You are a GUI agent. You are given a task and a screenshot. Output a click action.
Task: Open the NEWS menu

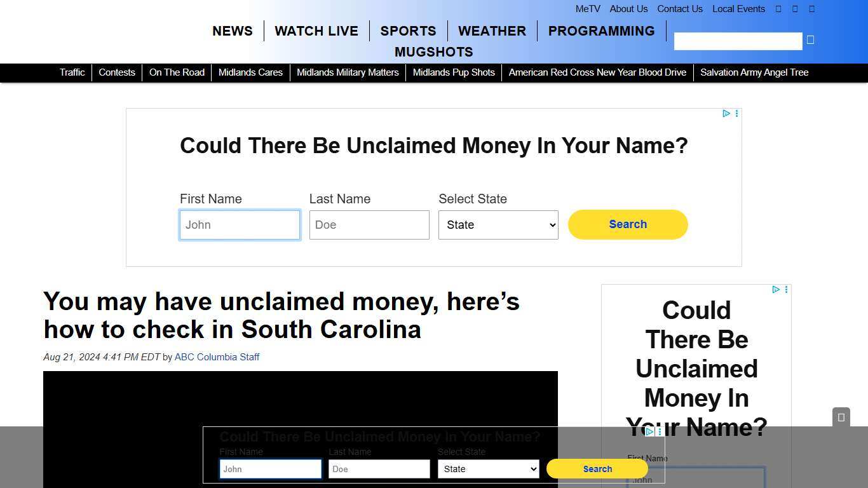click(x=232, y=30)
